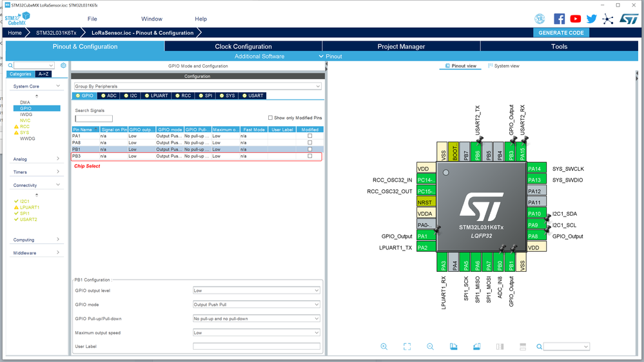Open the categories settings gear icon

click(x=63, y=65)
